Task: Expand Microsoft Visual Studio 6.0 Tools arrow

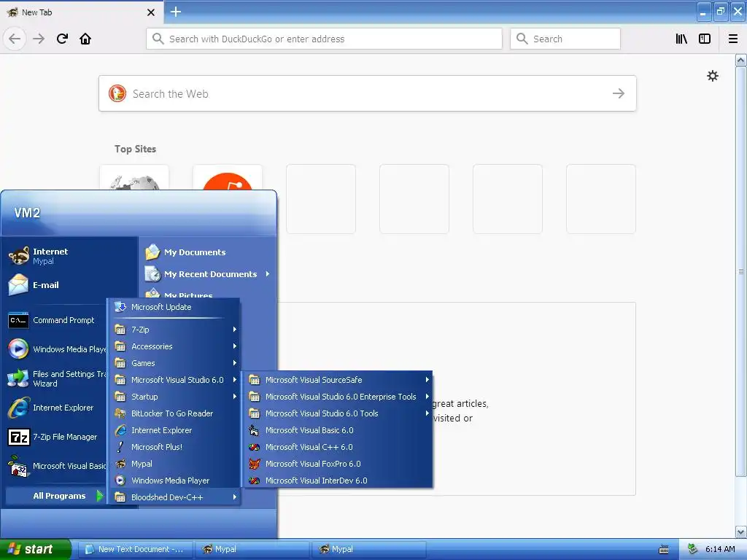Action: [427, 413]
